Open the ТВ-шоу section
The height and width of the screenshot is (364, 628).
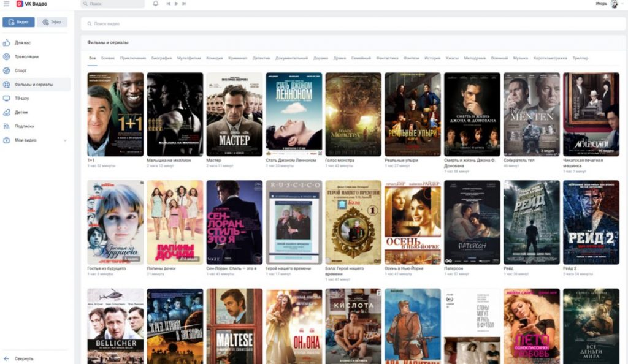[x=21, y=99]
